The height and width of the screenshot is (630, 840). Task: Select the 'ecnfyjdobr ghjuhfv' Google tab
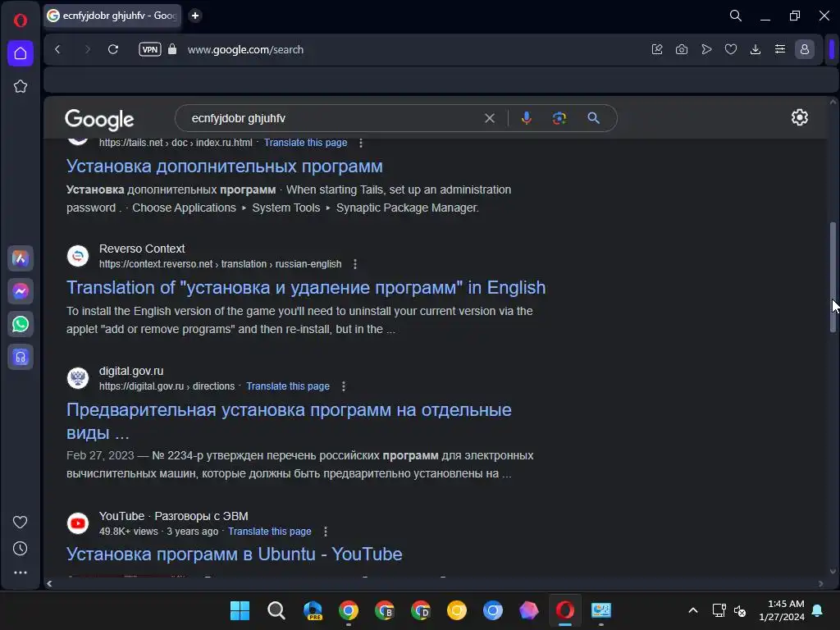pyautogui.click(x=112, y=16)
